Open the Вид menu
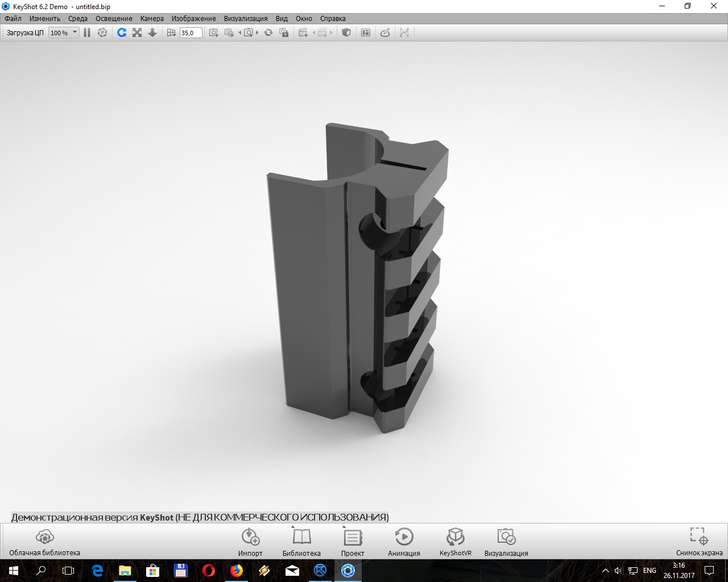The height and width of the screenshot is (582, 728). pos(282,19)
